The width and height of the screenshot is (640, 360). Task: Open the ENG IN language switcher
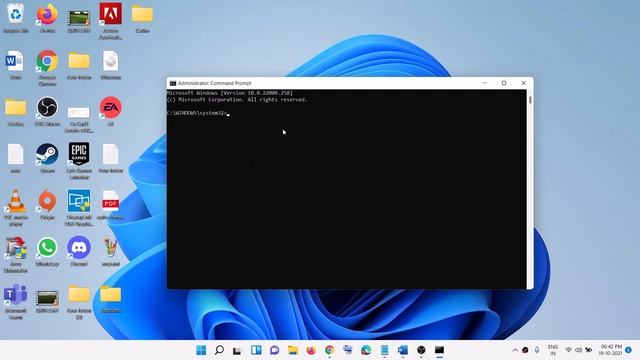[x=553, y=350]
